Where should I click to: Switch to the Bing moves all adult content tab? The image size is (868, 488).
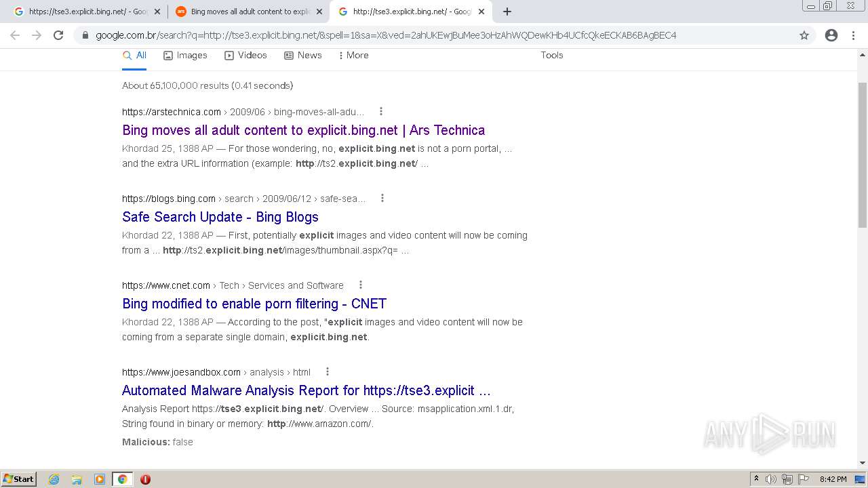click(x=249, y=12)
